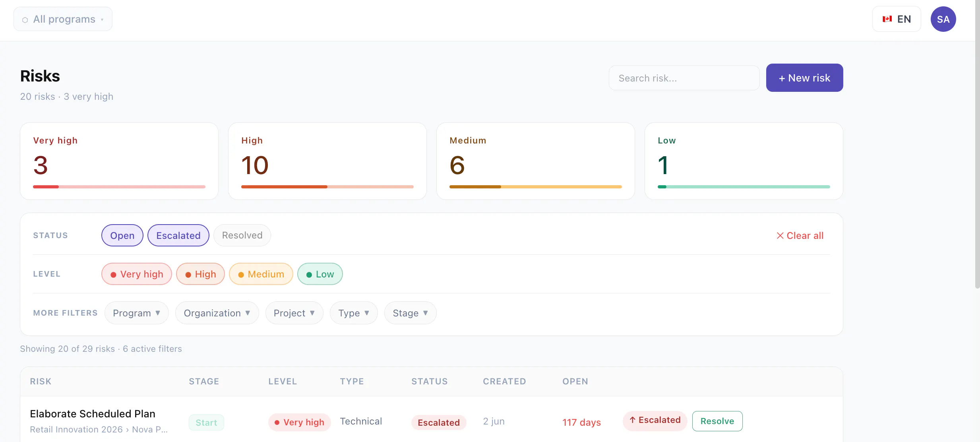The width and height of the screenshot is (980, 442).
Task: Focus the Search risk field
Action: pyautogui.click(x=684, y=78)
